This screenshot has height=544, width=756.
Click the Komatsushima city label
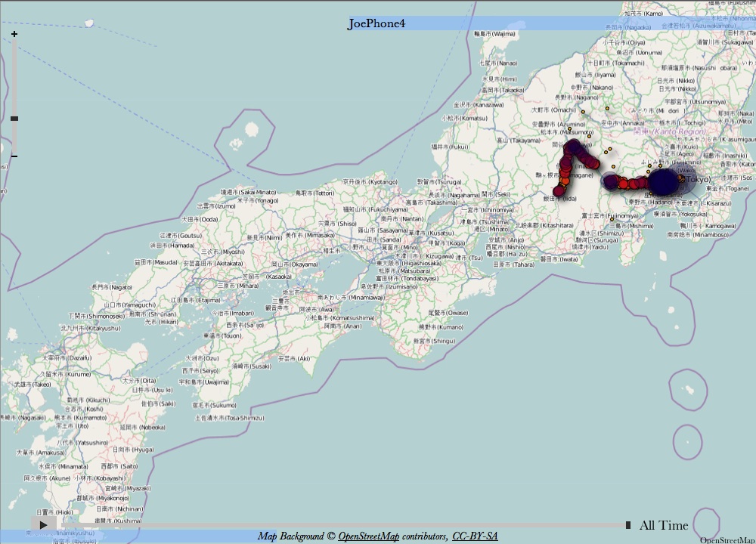[x=339, y=318]
